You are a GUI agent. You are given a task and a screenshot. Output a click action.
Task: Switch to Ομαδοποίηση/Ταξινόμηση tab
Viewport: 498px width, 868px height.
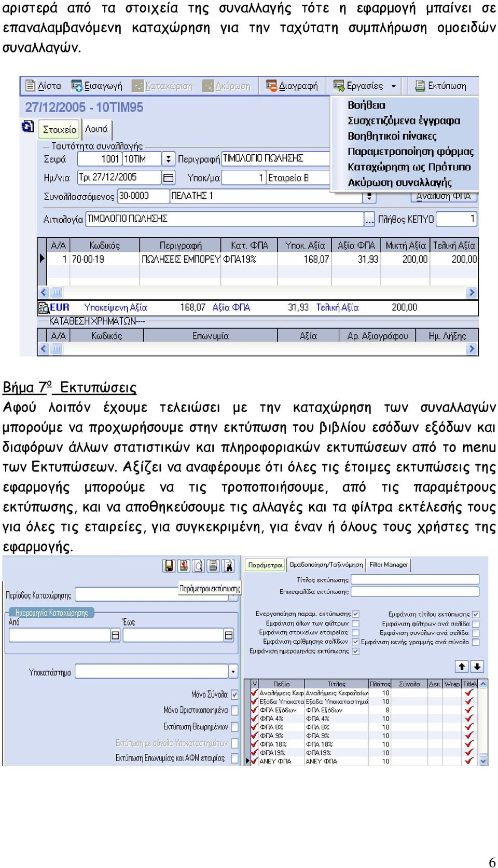point(326,565)
